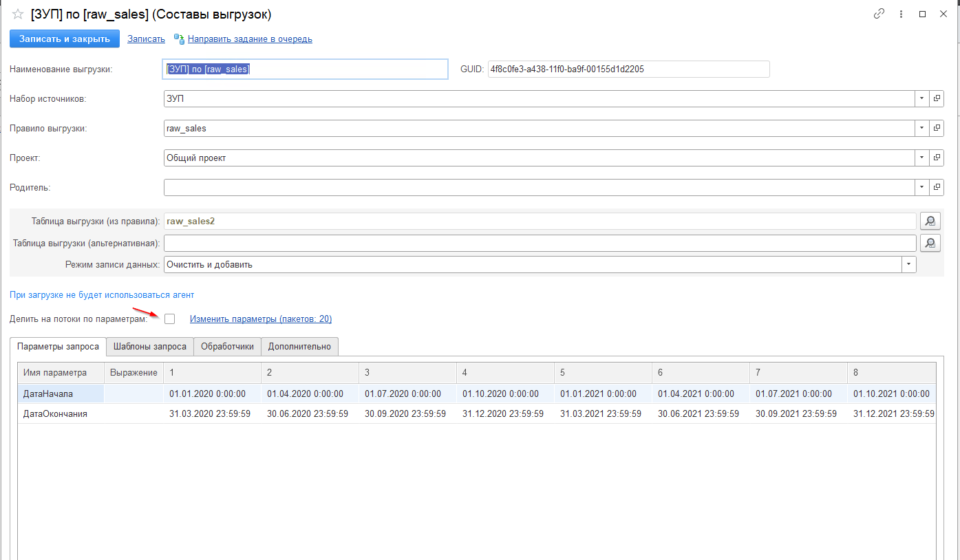Viewport: 960px width, 560px height.
Task: Expand the Правило выгрузки dropdown
Action: click(x=922, y=129)
